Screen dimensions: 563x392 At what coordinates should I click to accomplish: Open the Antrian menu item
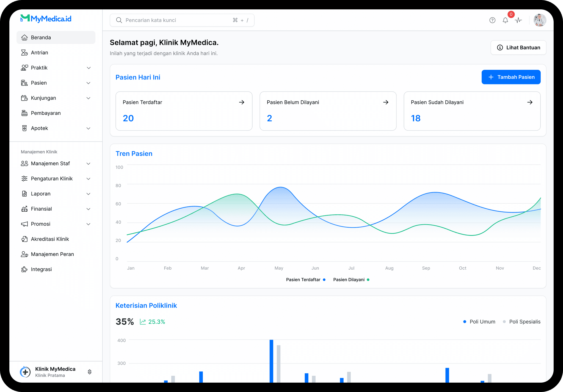pyautogui.click(x=56, y=53)
